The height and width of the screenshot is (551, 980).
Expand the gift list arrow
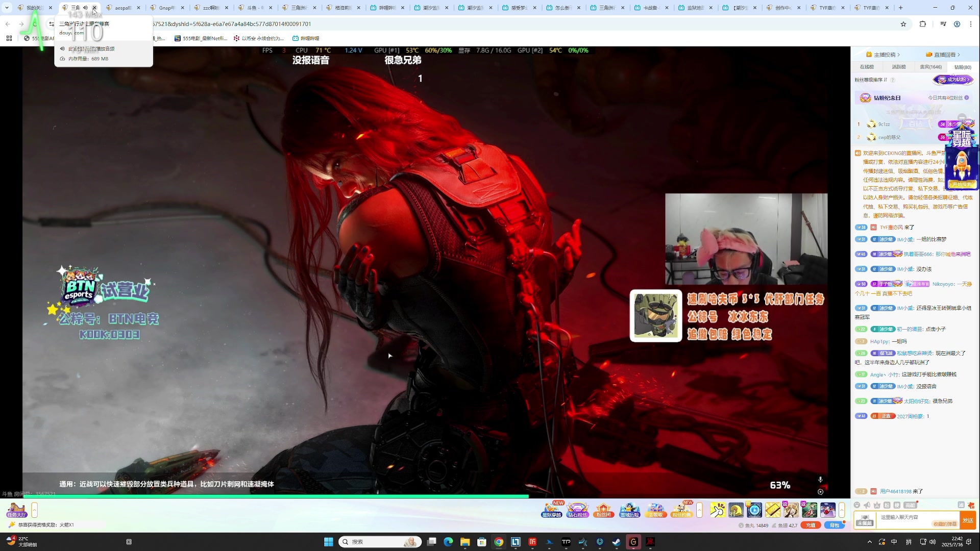click(842, 510)
